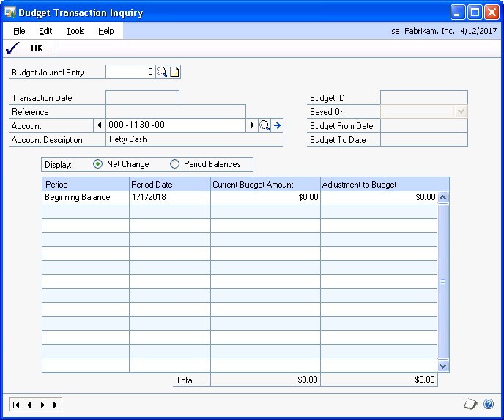
Task: Click the Beginning Balance Current Budget Amount $0.00
Action: point(265,197)
